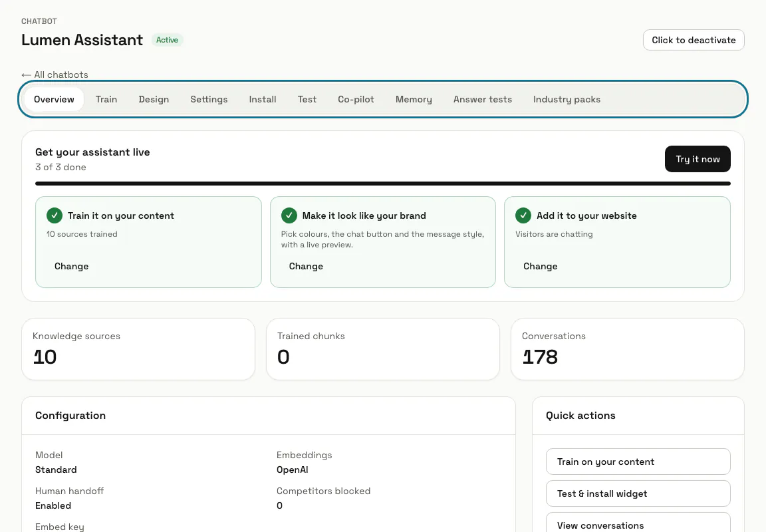Switch to the Co-pilot tab
Screen dimensions: 766x532
tap(356, 99)
